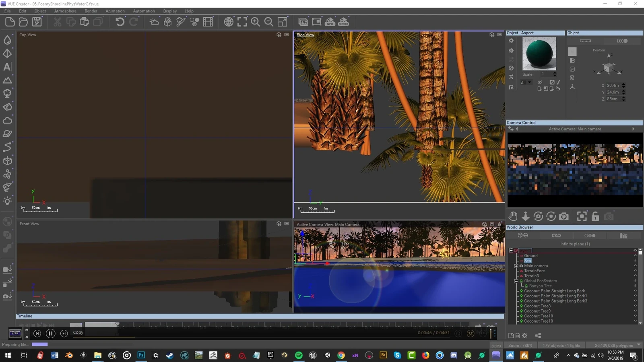Select Coconut Tree8 in World Browser

click(537, 306)
